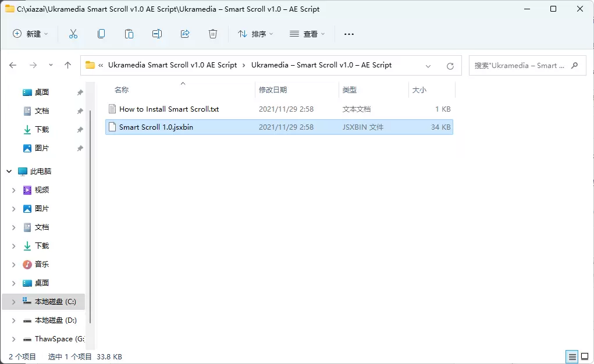Click the navigation pane scrollbar
Image resolution: width=594 pixels, height=364 pixels.
(x=90, y=216)
